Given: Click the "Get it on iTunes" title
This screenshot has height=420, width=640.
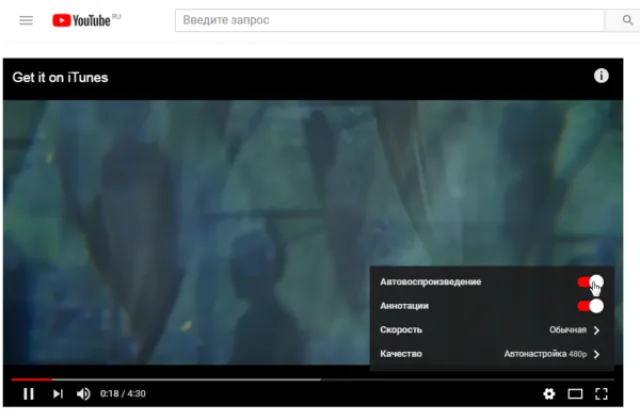Looking at the screenshot, I should [60, 78].
